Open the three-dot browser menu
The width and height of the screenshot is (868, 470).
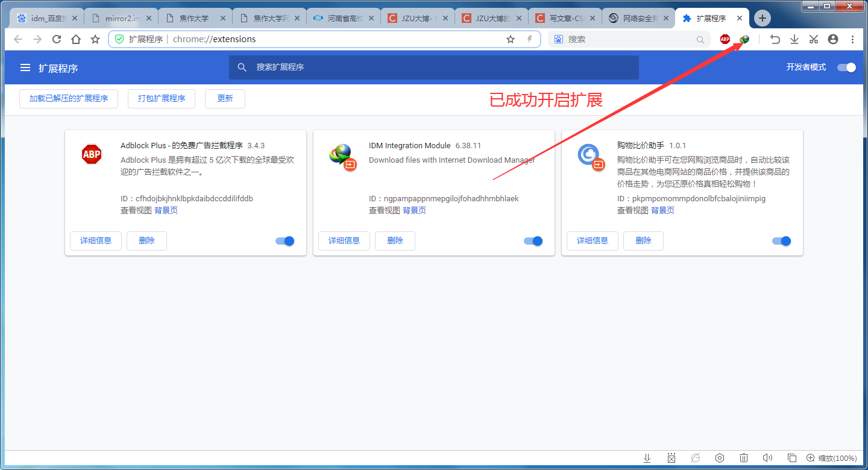[x=852, y=39]
